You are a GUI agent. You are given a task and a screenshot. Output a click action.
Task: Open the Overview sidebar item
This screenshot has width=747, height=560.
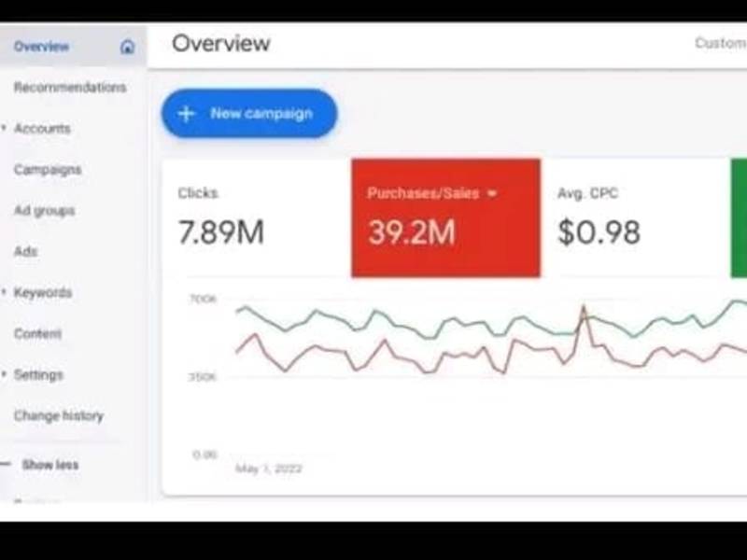tap(73, 46)
